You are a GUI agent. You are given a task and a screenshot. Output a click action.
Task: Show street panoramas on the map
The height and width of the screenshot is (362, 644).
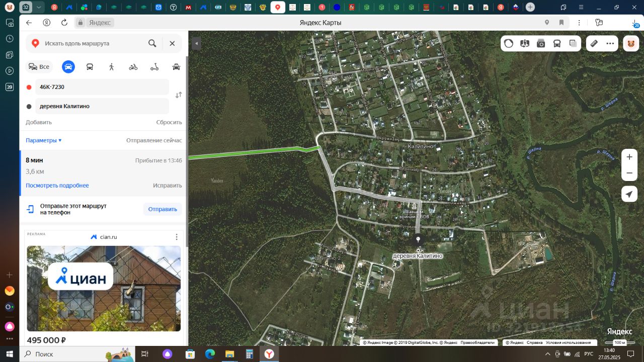[x=525, y=43]
